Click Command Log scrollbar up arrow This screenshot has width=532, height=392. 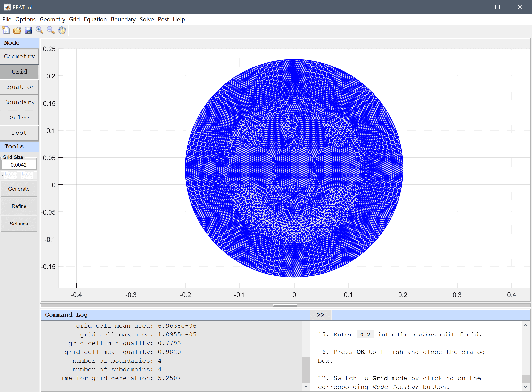pos(306,325)
